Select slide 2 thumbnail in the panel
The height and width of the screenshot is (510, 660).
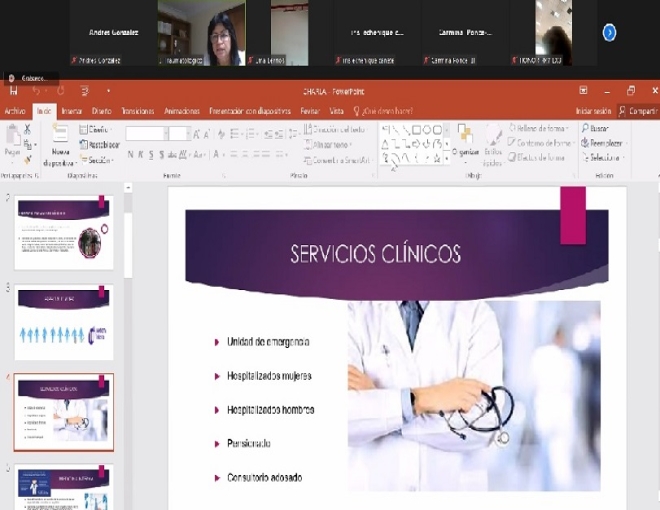[64, 232]
